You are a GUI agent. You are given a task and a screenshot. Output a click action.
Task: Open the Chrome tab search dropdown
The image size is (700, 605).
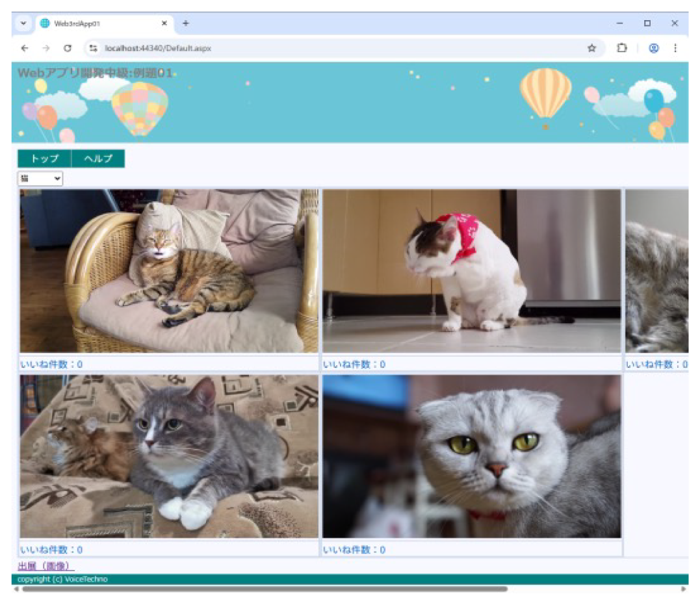23,23
